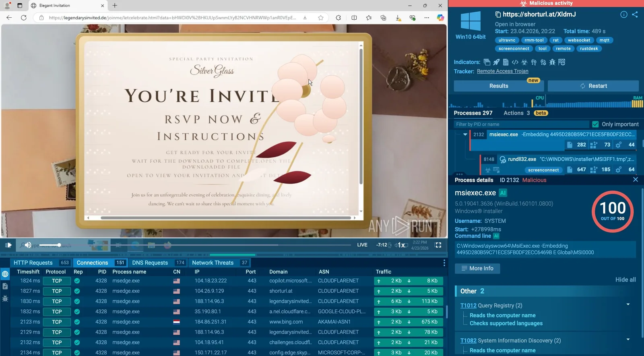Switch to the DNS Requests tab
The height and width of the screenshot is (356, 644).
[x=158, y=263]
